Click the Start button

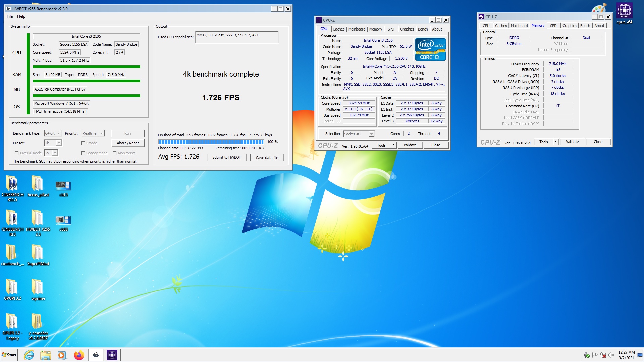click(9, 355)
